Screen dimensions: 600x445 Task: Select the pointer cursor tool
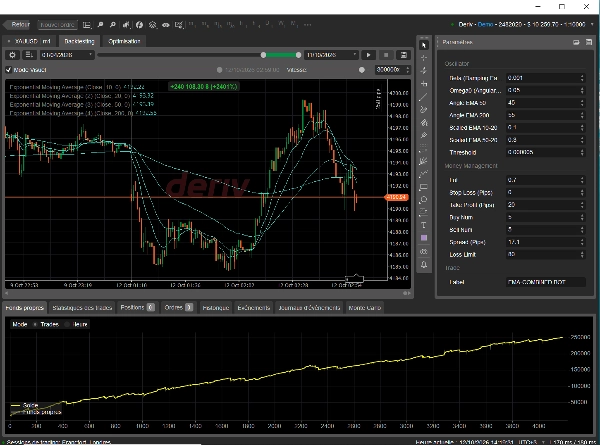pos(424,45)
